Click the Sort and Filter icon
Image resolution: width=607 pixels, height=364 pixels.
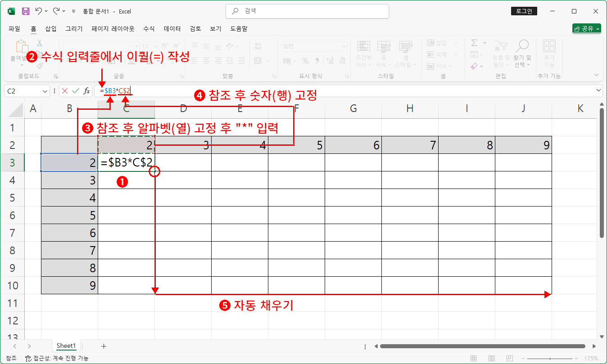pyautogui.click(x=500, y=45)
